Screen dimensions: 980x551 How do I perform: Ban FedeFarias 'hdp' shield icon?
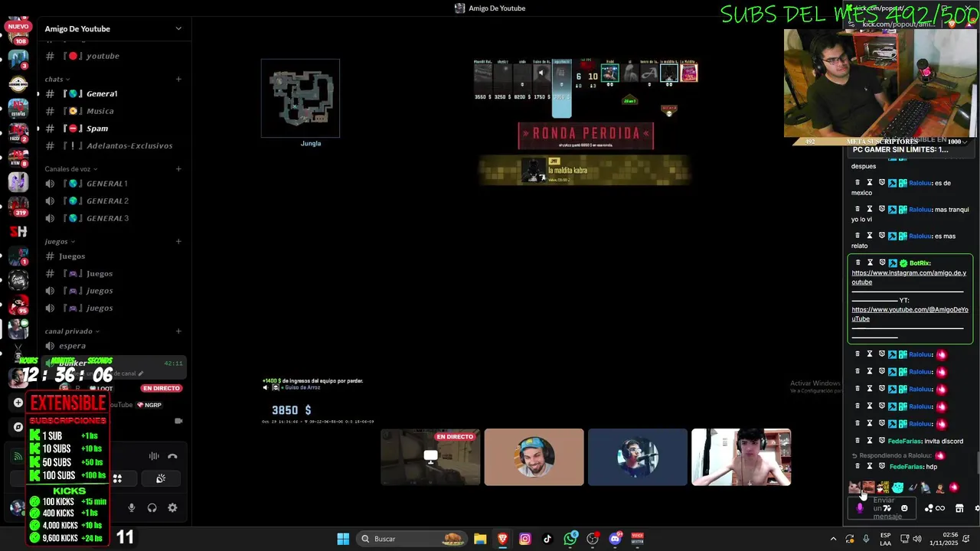click(881, 466)
